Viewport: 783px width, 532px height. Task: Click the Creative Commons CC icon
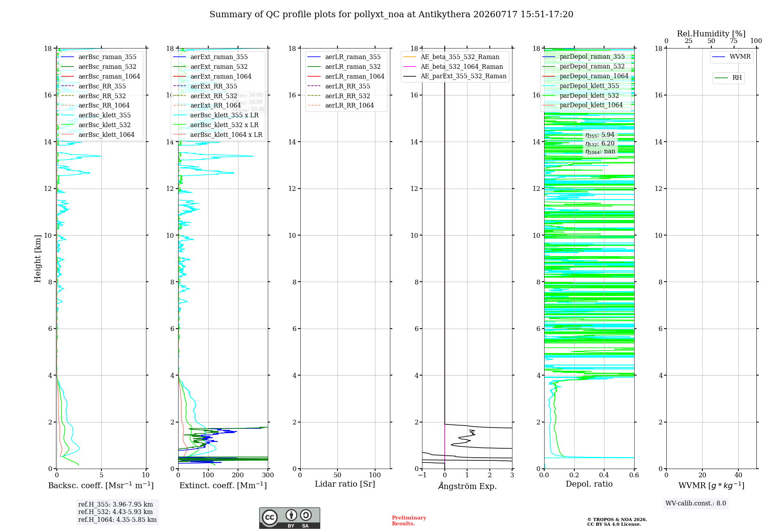pos(270,517)
